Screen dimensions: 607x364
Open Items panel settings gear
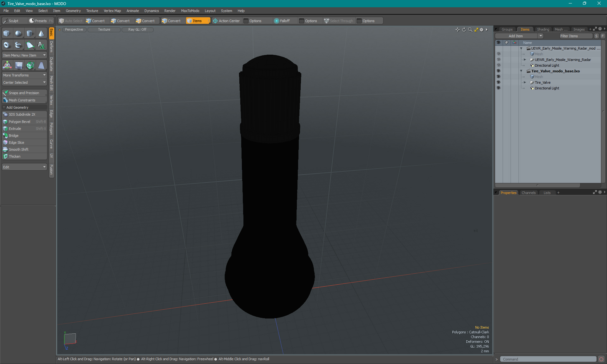(600, 29)
